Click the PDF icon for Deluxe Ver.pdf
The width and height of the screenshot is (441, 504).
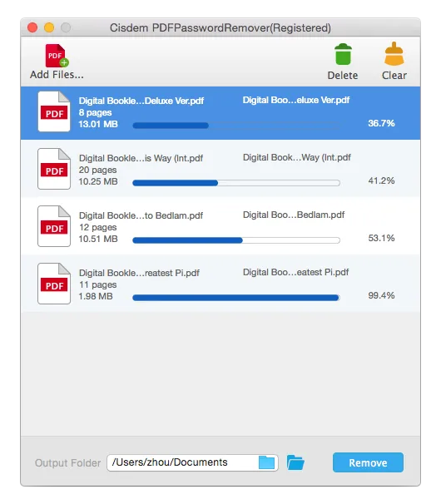[x=54, y=111]
